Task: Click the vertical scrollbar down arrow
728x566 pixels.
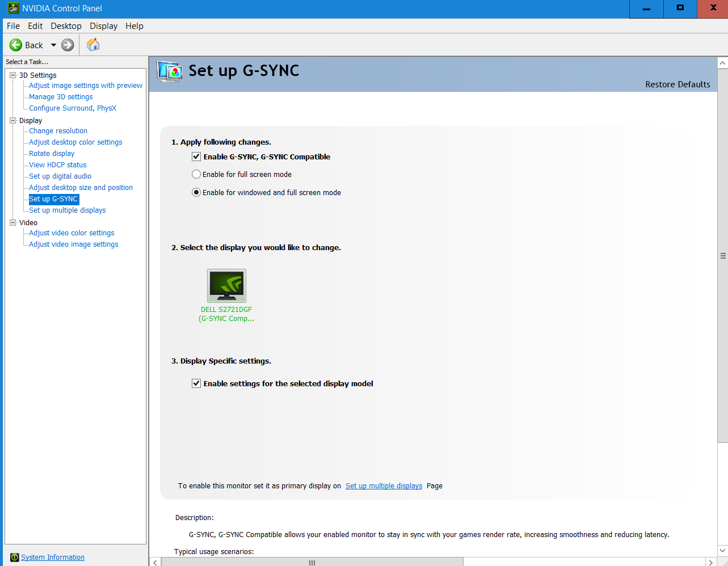Action: (x=722, y=550)
